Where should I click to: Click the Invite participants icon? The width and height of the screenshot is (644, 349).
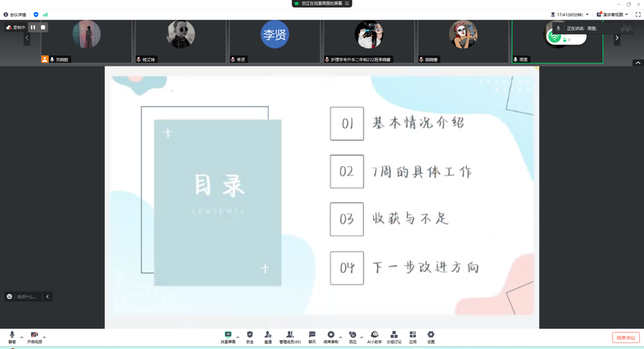click(x=268, y=337)
